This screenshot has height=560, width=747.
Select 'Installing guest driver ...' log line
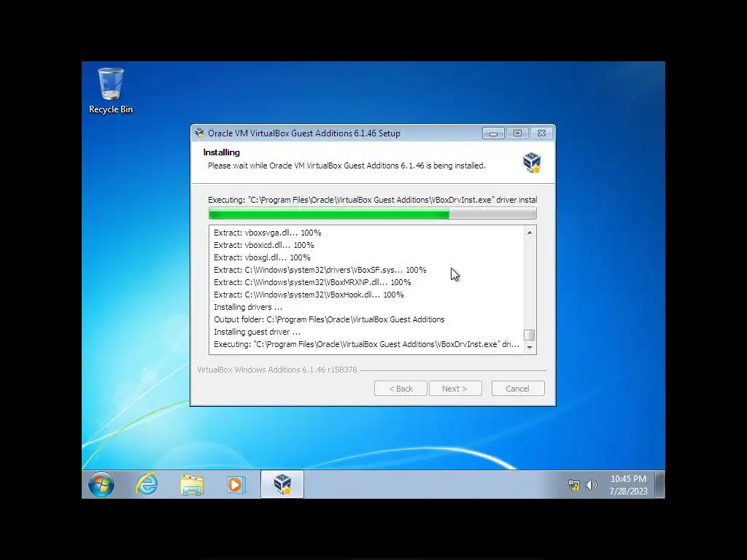(x=258, y=332)
